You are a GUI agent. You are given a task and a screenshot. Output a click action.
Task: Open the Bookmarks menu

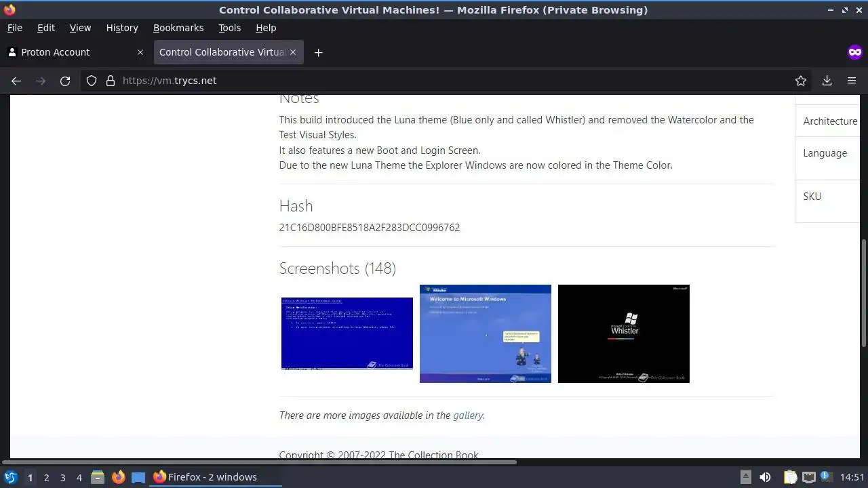click(178, 28)
